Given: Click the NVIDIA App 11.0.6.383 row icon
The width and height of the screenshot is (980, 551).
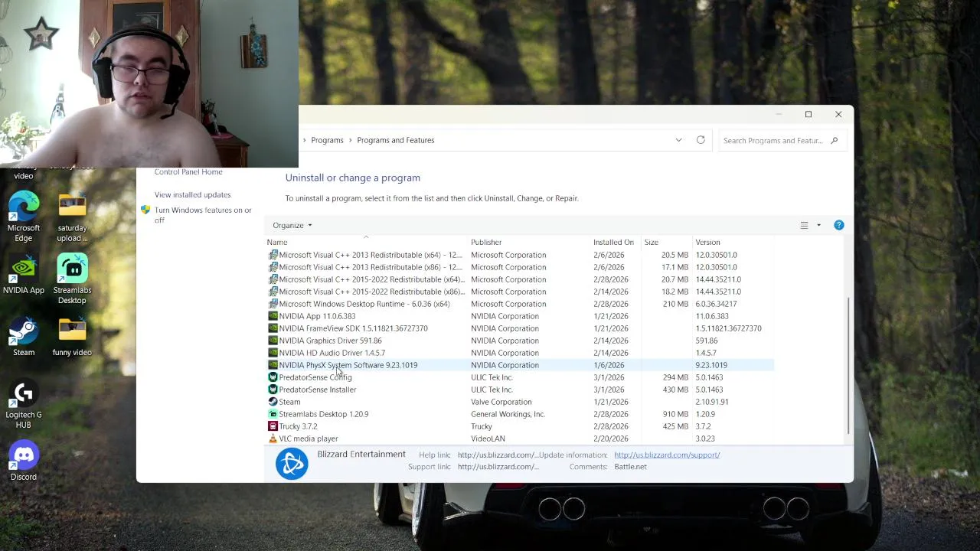Looking at the screenshot, I should (273, 316).
